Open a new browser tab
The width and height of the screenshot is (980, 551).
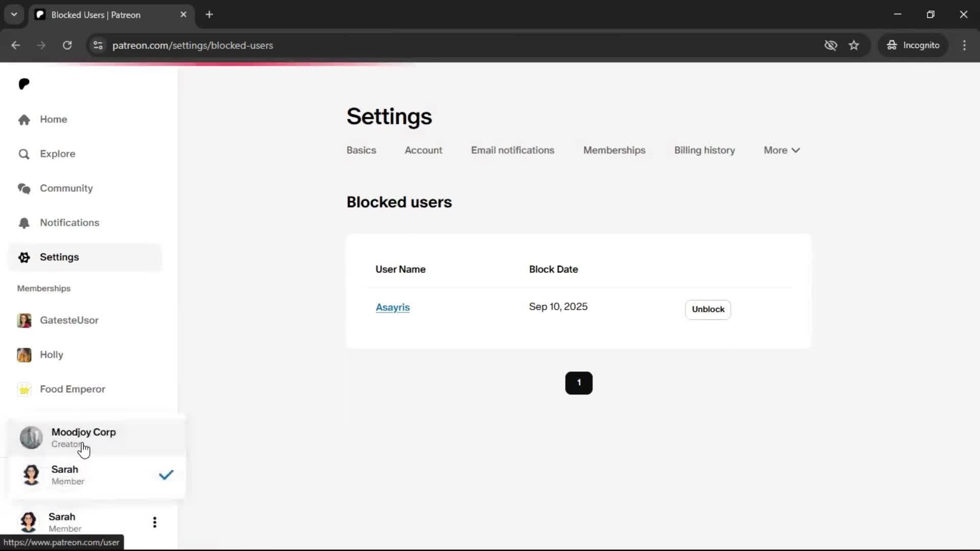click(x=209, y=15)
